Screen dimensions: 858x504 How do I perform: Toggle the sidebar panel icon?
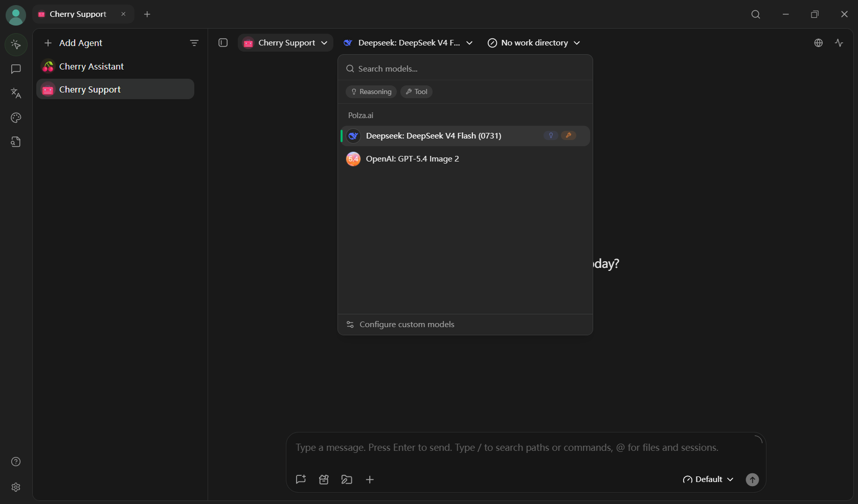coord(223,43)
